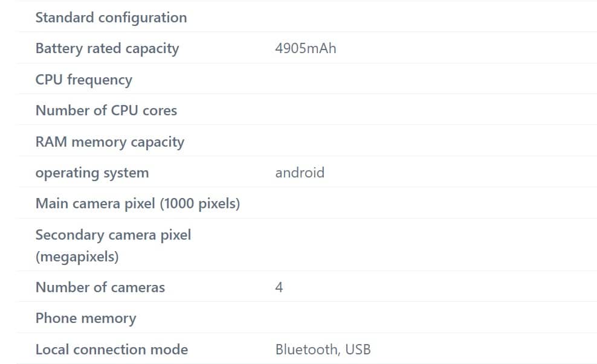This screenshot has height=364, width=597.
Task: Click the Number of CPU cores label
Action: pyautogui.click(x=106, y=110)
